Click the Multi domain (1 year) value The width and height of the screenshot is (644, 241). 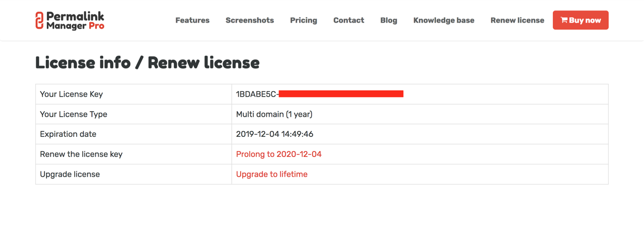[274, 114]
